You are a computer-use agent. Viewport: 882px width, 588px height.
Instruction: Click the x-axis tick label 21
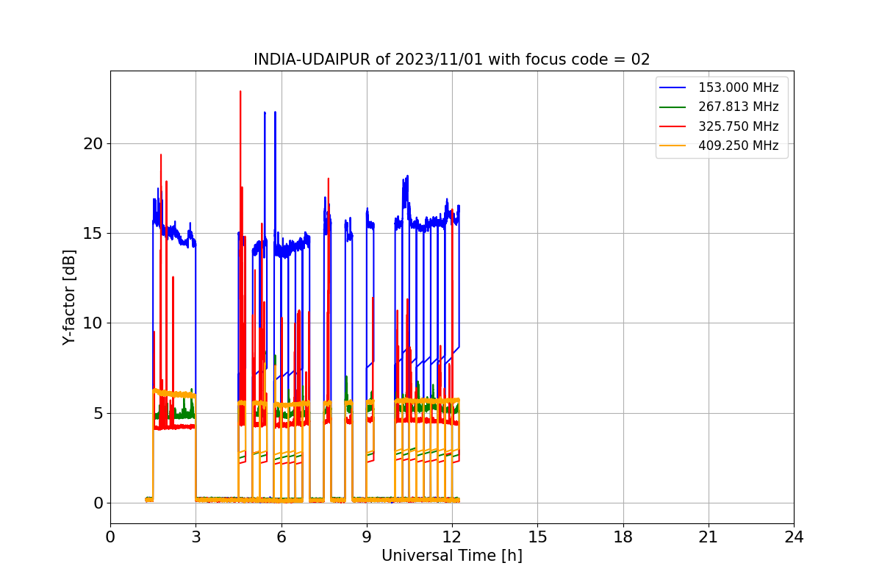coord(709,537)
